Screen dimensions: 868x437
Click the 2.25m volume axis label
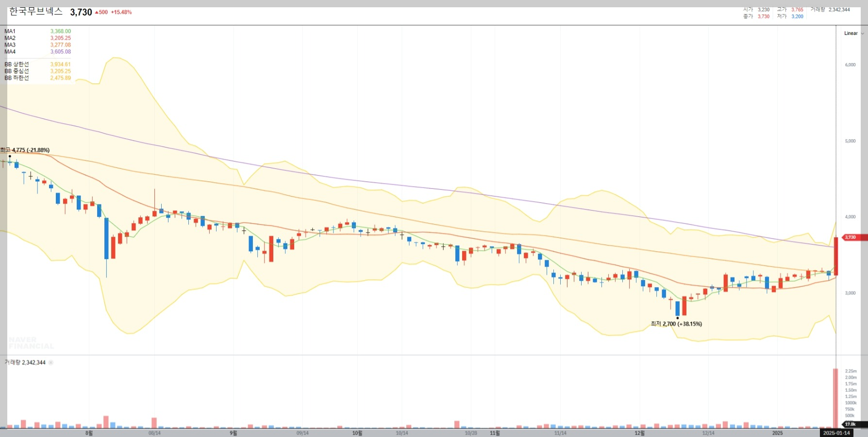click(851, 371)
